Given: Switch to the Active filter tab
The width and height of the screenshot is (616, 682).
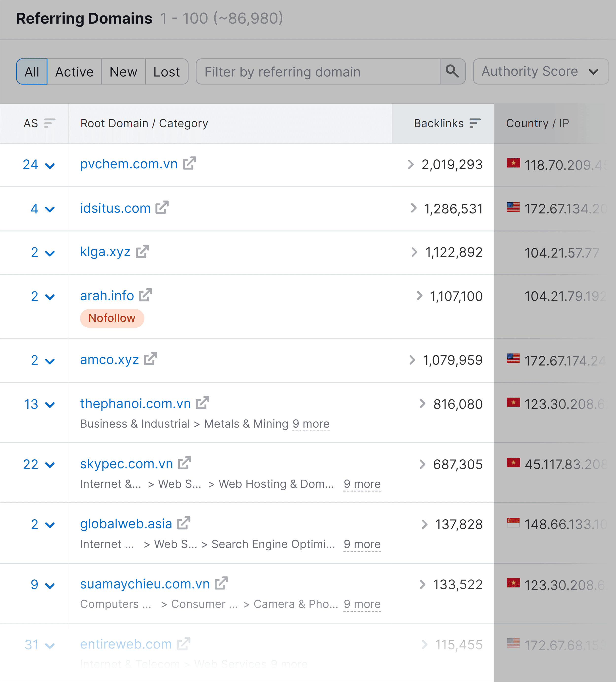Looking at the screenshot, I should [74, 71].
